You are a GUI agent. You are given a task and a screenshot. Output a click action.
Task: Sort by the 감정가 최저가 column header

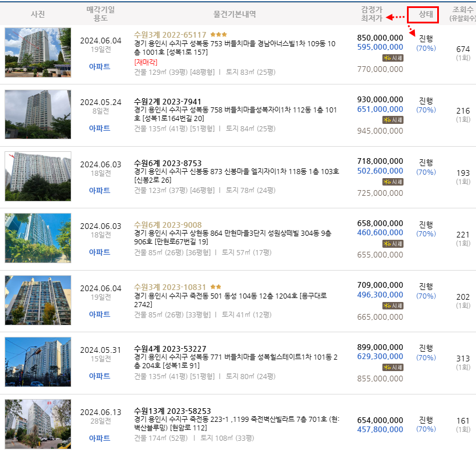tap(372, 14)
